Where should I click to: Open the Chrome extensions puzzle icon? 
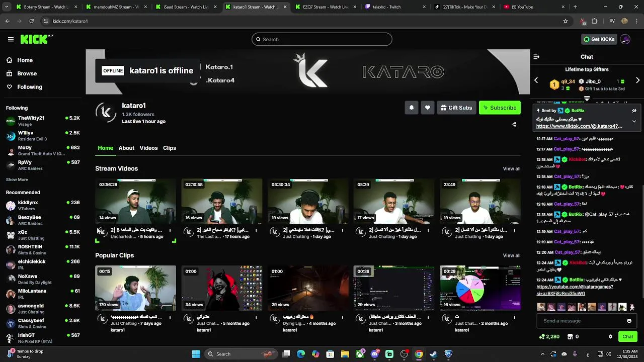point(595,21)
